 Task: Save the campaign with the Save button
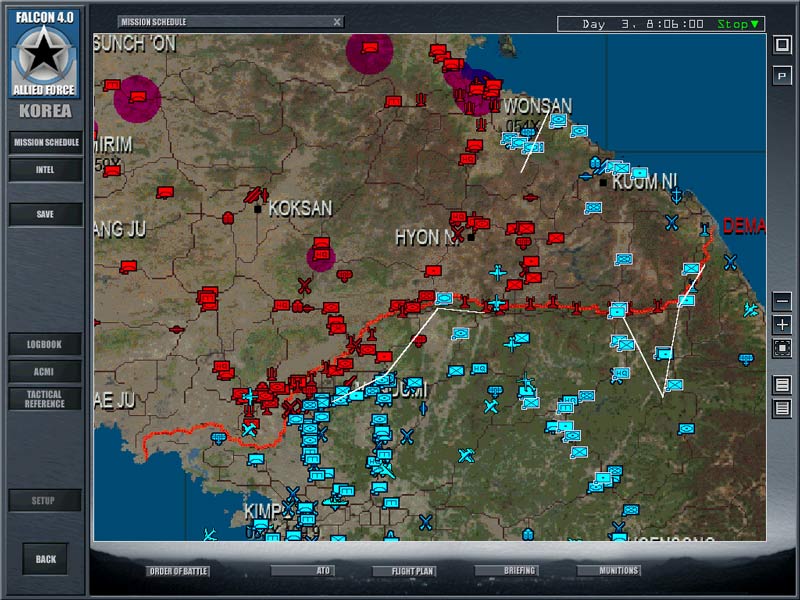46,214
